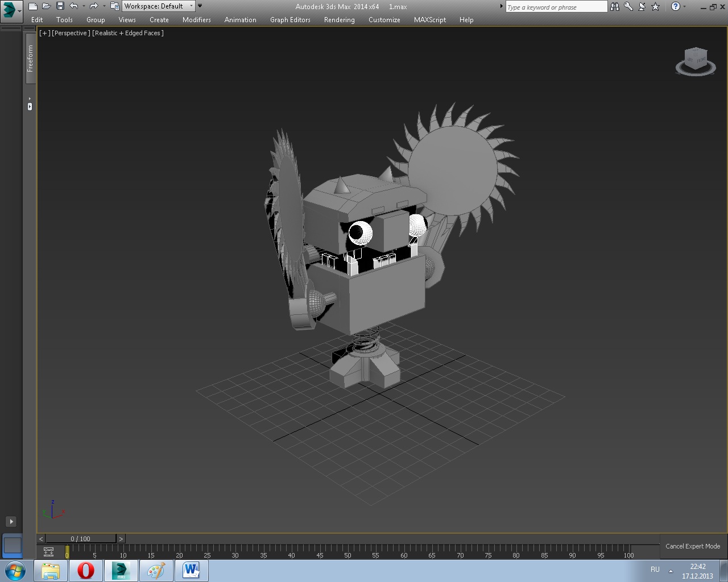Click the Project Folder icon in quick toolbar
This screenshot has height=582, width=728.
(x=114, y=6)
